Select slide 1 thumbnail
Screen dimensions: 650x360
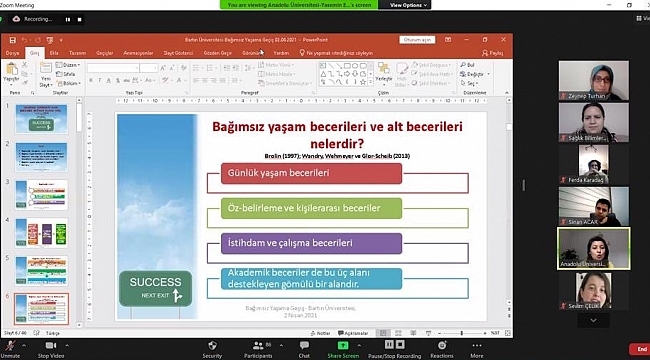coord(41,119)
